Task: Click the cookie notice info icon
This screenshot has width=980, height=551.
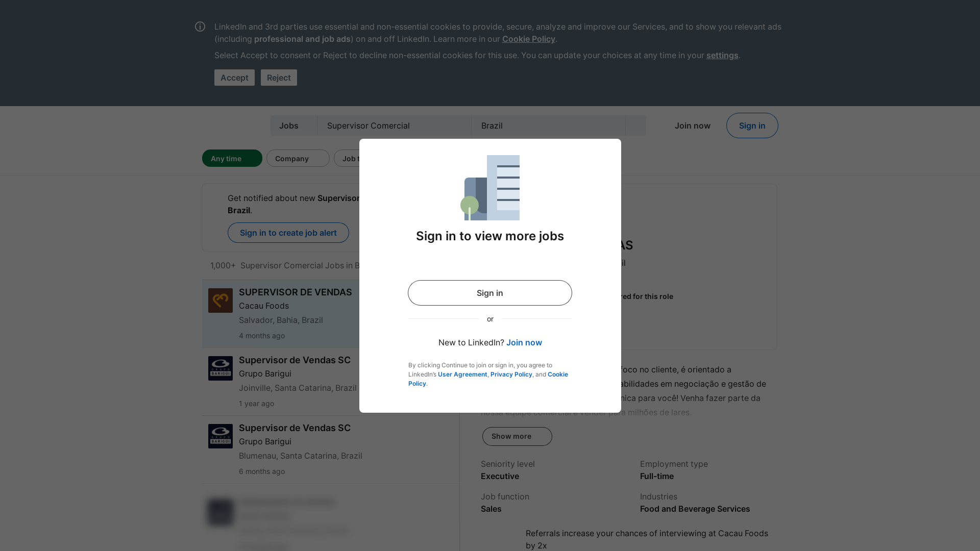Action: (200, 27)
